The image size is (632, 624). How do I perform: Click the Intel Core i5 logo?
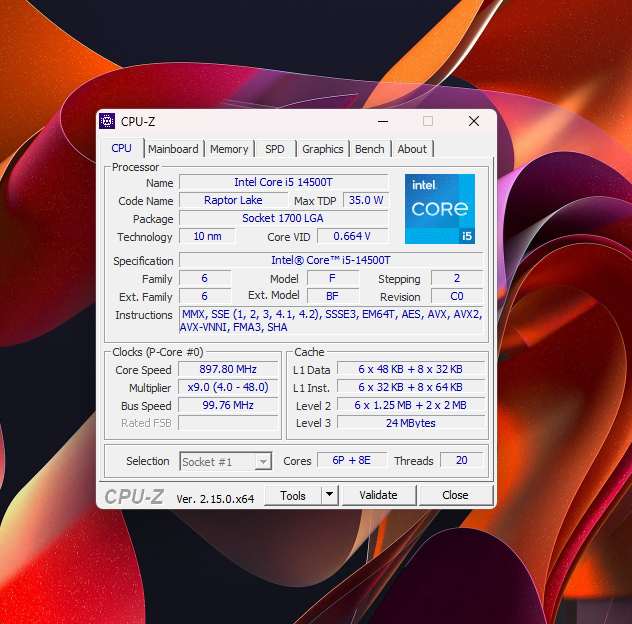pos(440,209)
